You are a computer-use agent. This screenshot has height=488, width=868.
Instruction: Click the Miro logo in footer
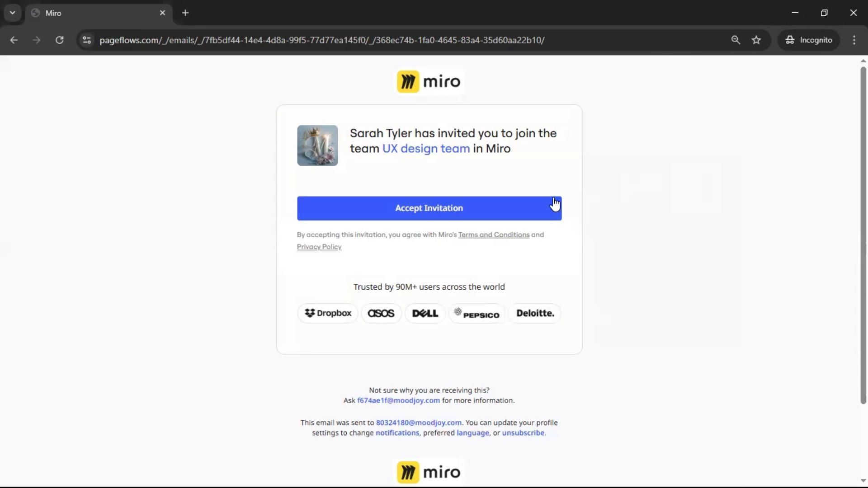click(x=429, y=472)
